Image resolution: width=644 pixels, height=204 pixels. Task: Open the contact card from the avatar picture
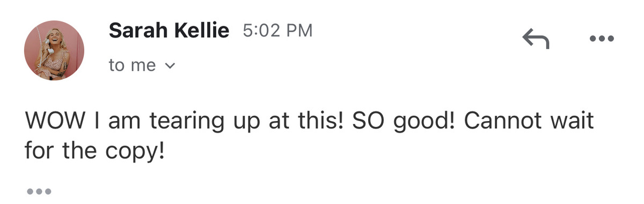(x=54, y=51)
